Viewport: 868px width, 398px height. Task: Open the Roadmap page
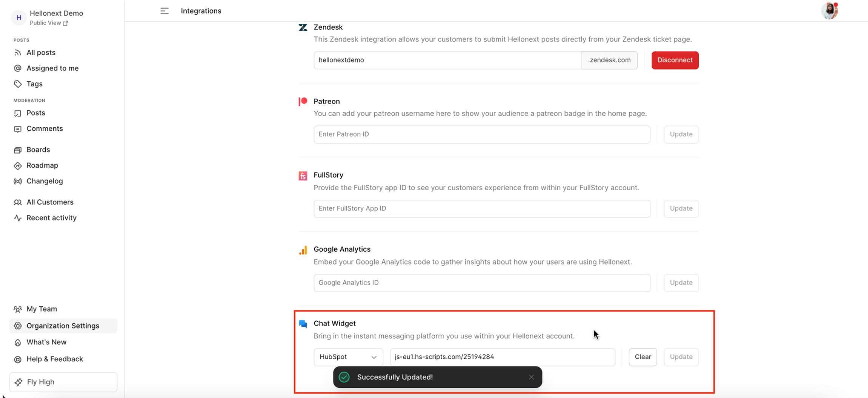(x=42, y=165)
